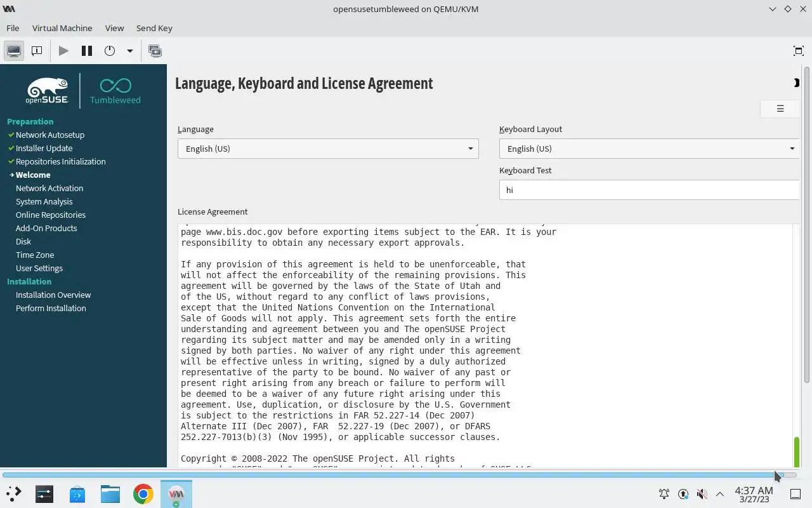Select Add-On Products step
The image size is (812, 508).
[x=46, y=228]
